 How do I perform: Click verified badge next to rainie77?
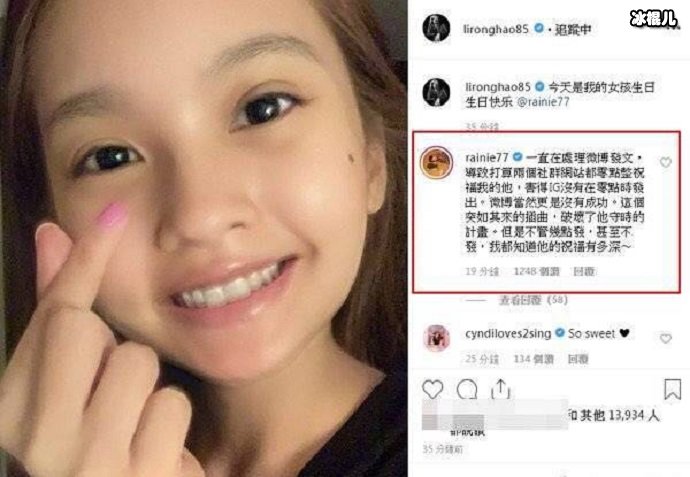(x=518, y=157)
